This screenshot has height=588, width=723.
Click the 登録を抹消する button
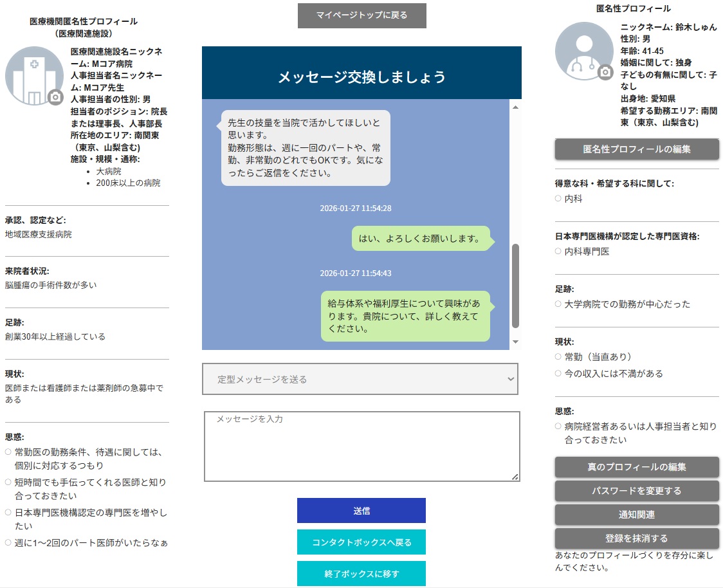[636, 537]
